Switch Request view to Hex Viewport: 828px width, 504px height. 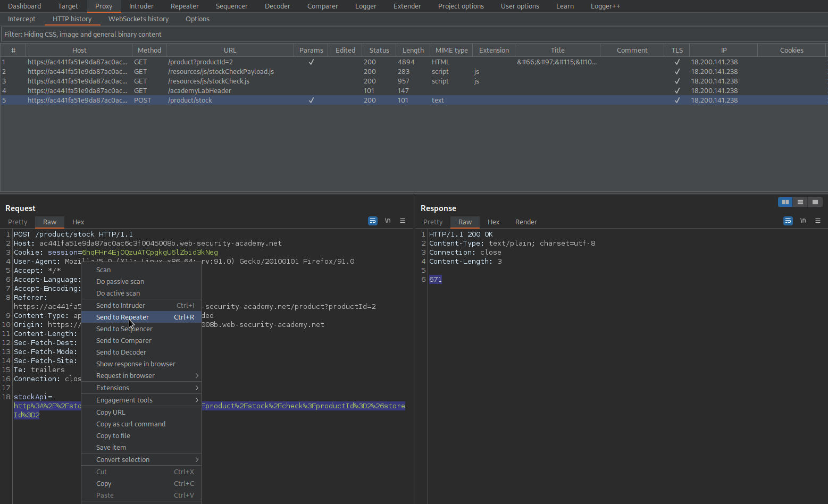coord(78,222)
